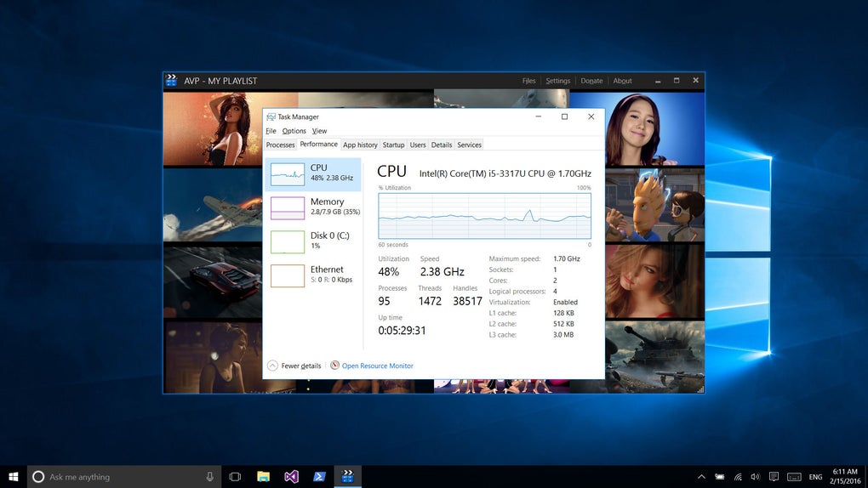
Task: Click the Up time 0:05:29:31 value
Action: (x=402, y=331)
